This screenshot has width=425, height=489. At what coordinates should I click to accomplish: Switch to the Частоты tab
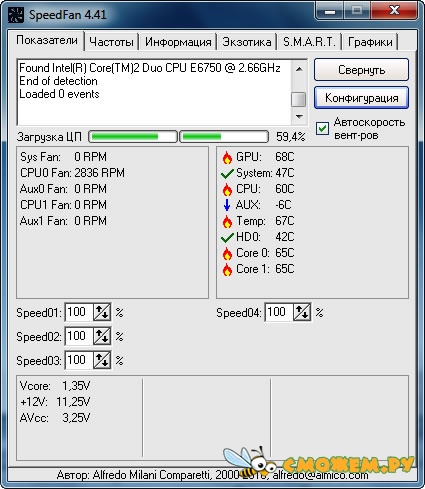point(111,42)
